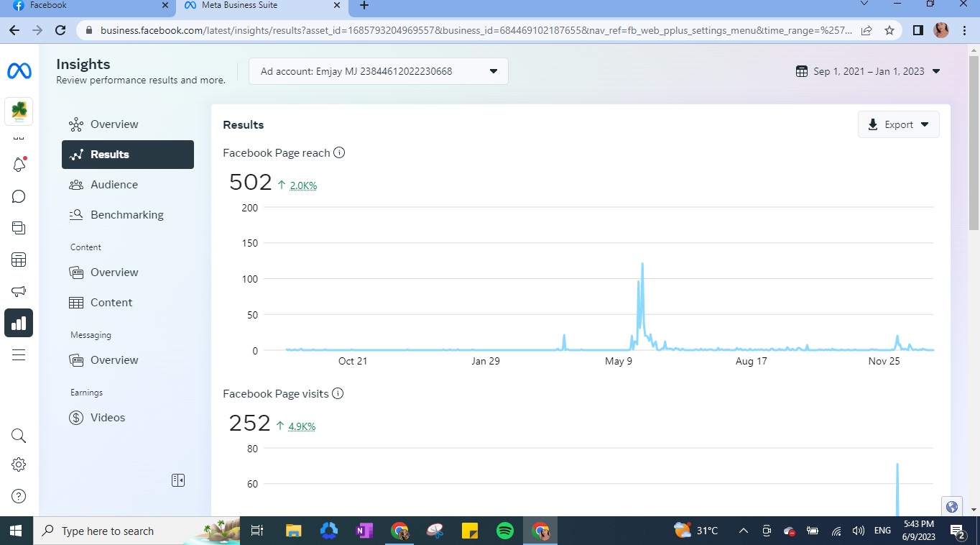The height and width of the screenshot is (545, 980).
Task: Show hidden system tray icons
Action: pos(744,531)
